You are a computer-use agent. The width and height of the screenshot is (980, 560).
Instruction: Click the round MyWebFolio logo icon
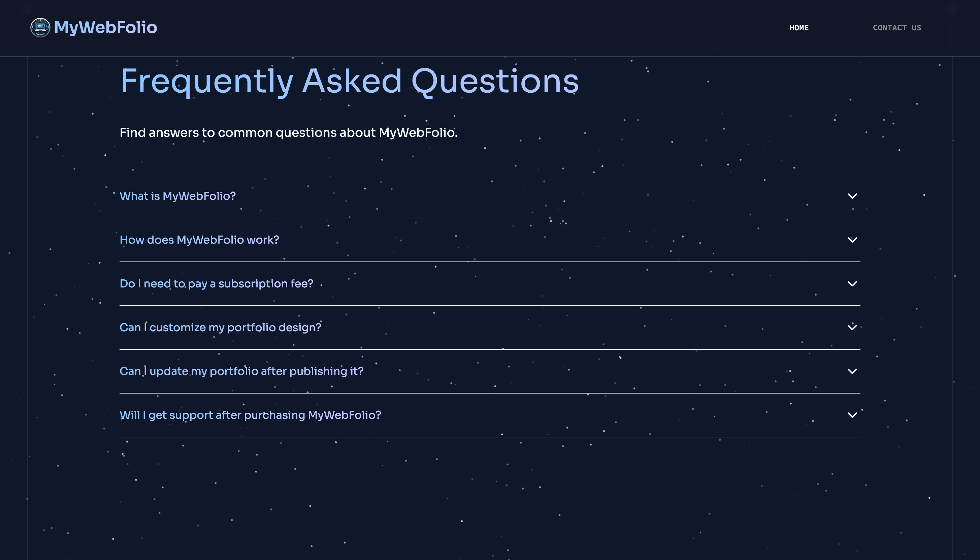coord(40,28)
